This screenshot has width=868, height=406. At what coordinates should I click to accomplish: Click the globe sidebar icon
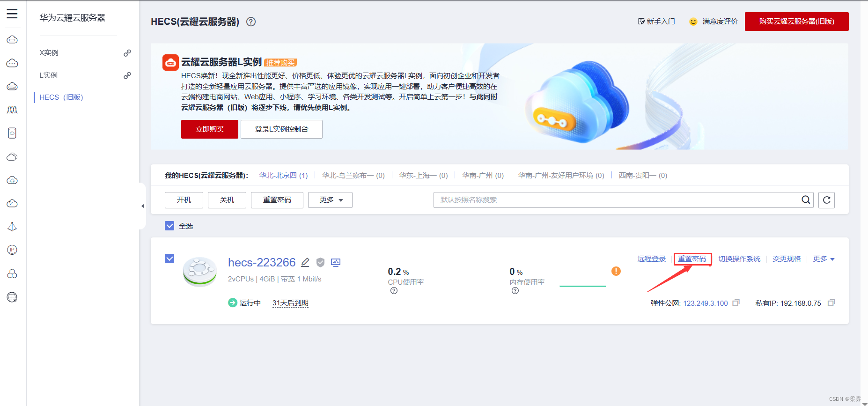(x=12, y=297)
